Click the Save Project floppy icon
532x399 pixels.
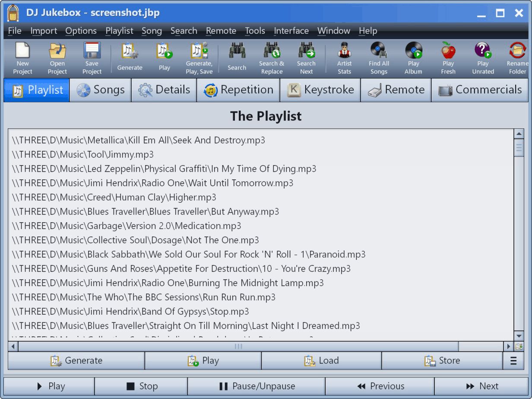92,59
